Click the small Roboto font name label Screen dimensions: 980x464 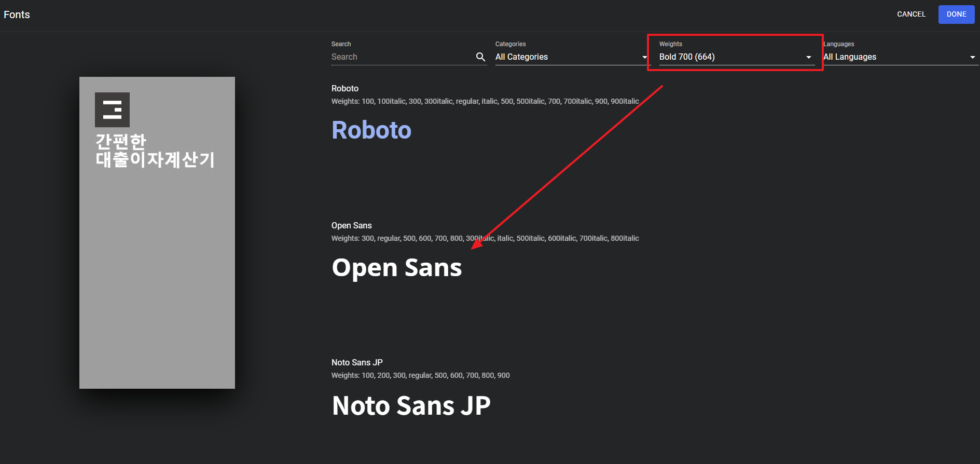(x=345, y=88)
